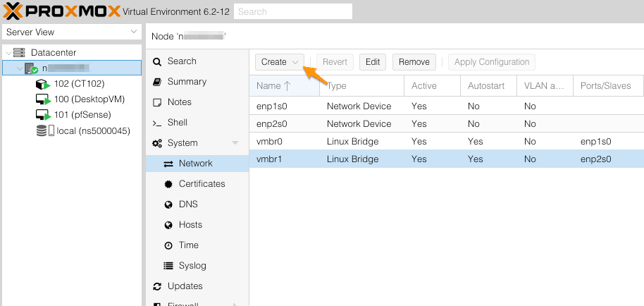Click the Edit button

pos(373,62)
